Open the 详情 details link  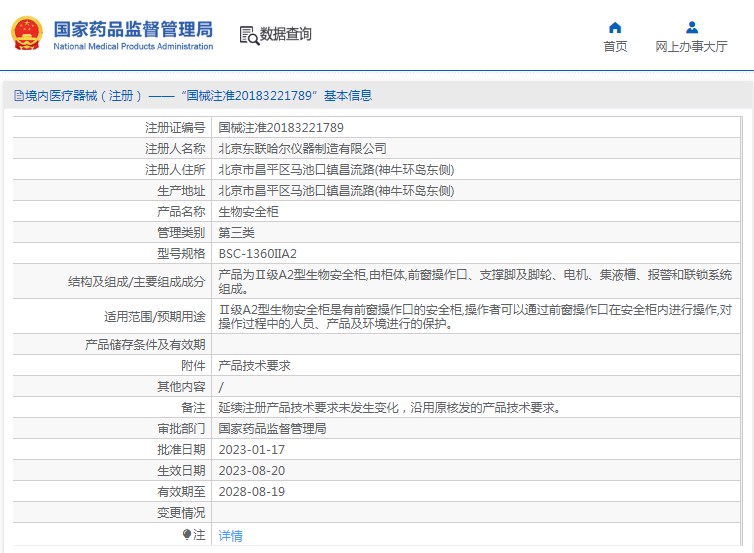coord(230,535)
